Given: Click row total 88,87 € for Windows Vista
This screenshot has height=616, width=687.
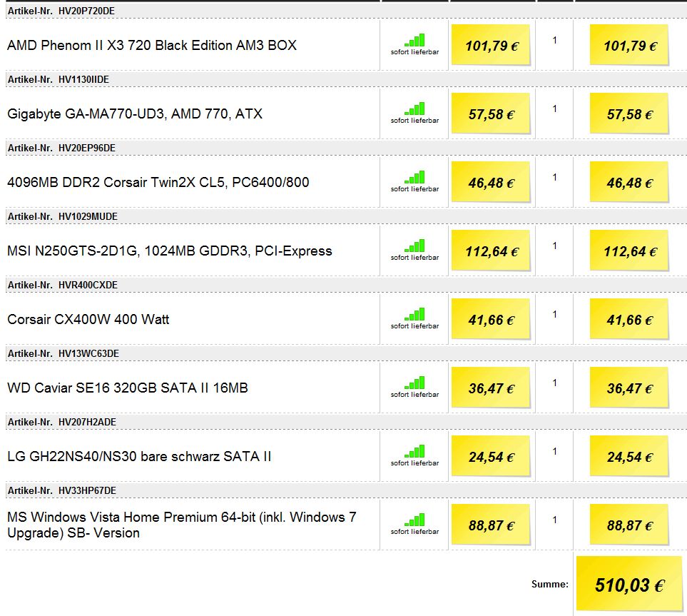Looking at the screenshot, I should point(629,525).
